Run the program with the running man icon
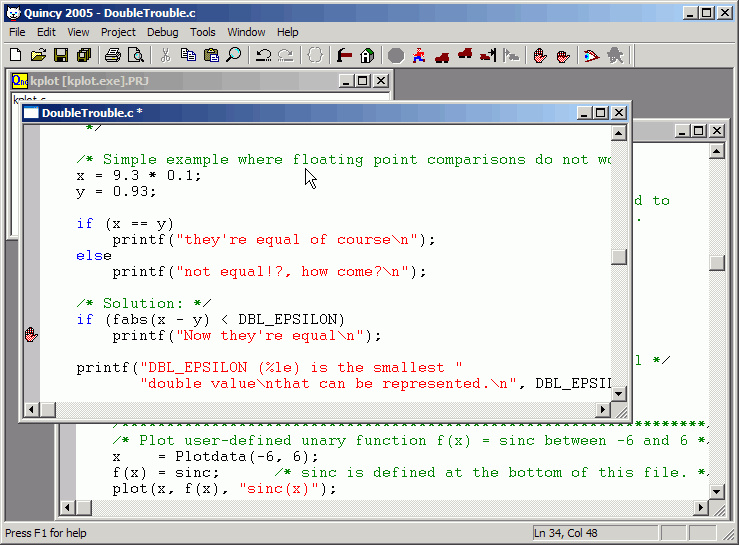739x545 pixels. (x=419, y=55)
